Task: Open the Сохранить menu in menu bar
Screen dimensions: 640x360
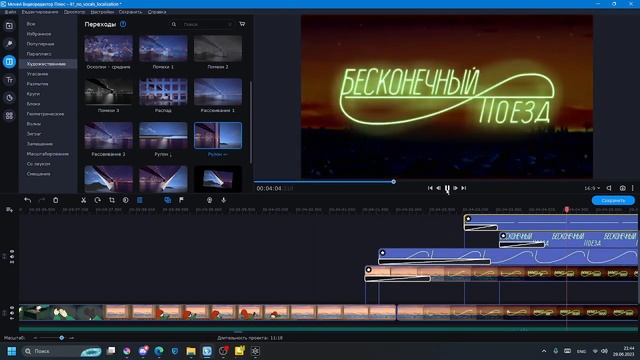Action: pos(130,12)
